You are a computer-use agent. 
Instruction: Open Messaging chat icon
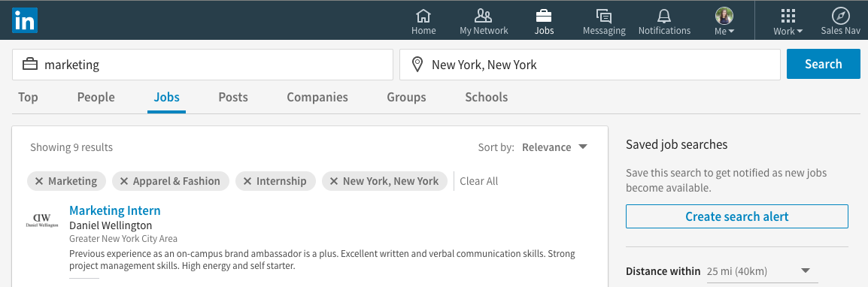pyautogui.click(x=604, y=15)
